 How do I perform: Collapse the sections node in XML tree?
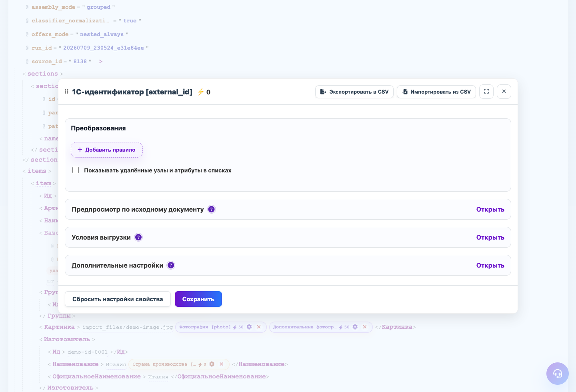(x=42, y=74)
